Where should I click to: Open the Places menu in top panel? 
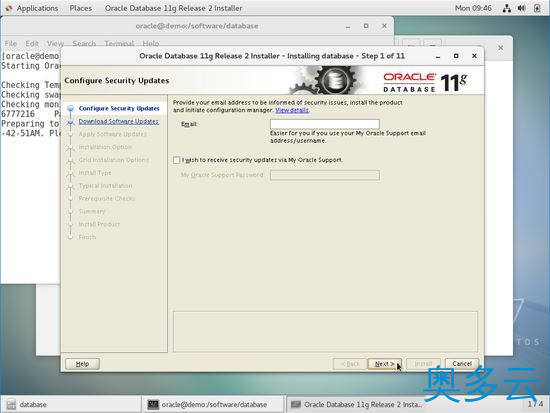(x=81, y=8)
